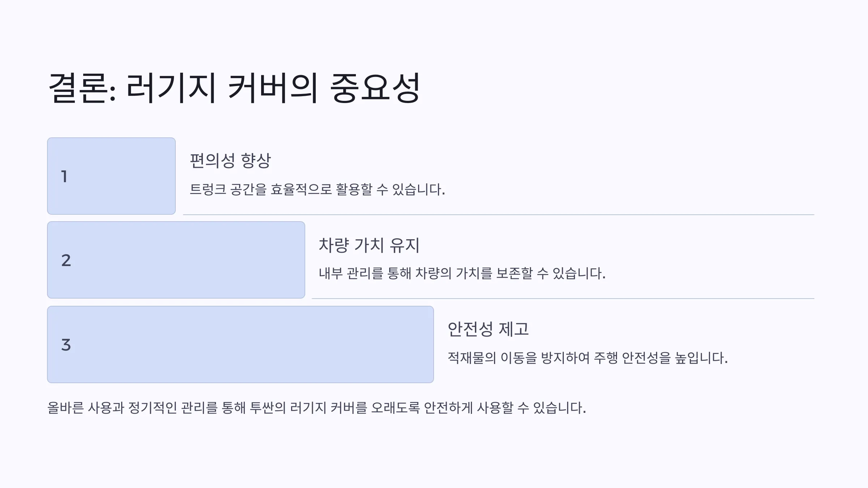The image size is (868, 488).
Task: Select the slide title 결론: 러기지 커버의 중요성
Action: tap(234, 88)
